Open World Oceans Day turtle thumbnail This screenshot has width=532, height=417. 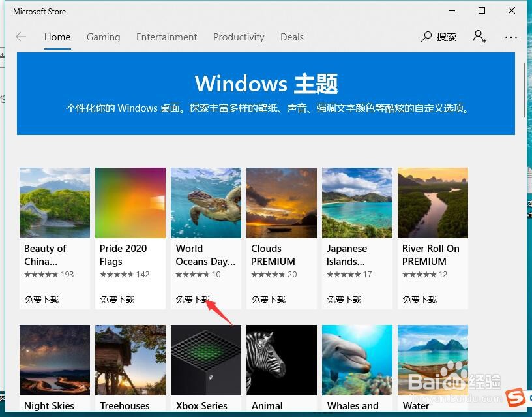point(206,203)
